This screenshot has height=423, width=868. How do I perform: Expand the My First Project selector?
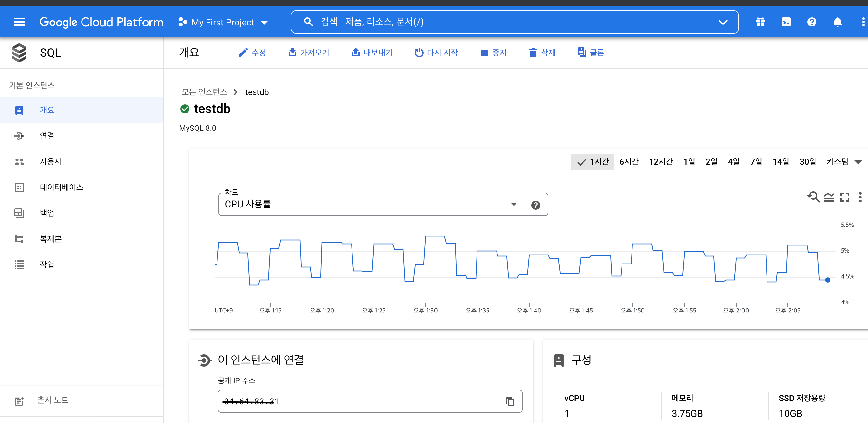tap(223, 22)
